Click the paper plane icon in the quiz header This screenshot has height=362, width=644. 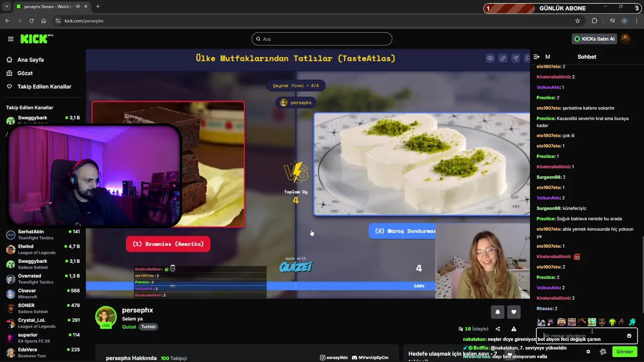click(x=516, y=58)
